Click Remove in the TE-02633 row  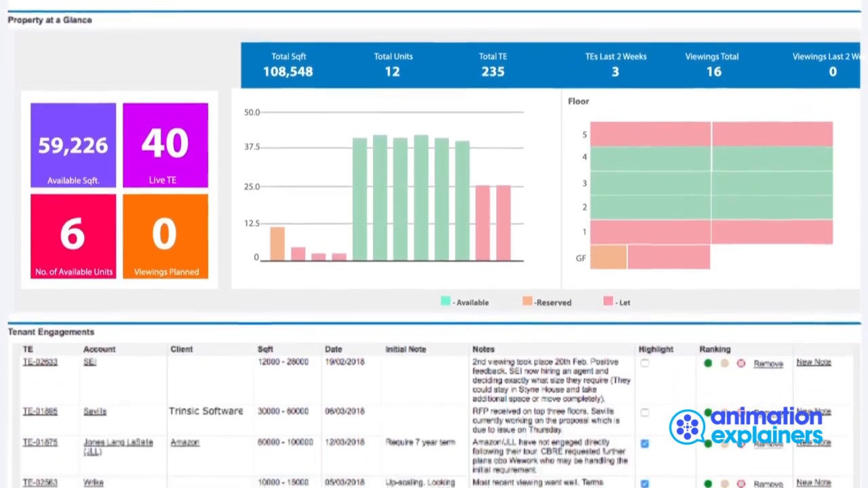pos(768,364)
